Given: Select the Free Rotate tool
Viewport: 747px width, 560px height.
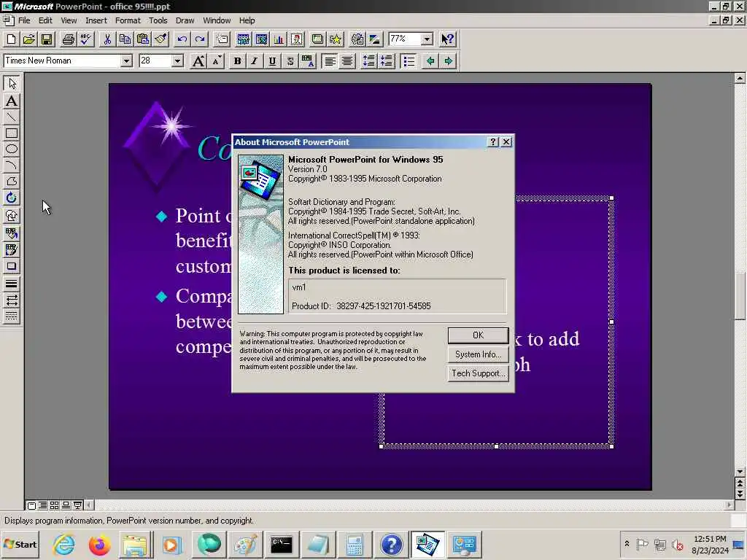Looking at the screenshot, I should click(12, 198).
